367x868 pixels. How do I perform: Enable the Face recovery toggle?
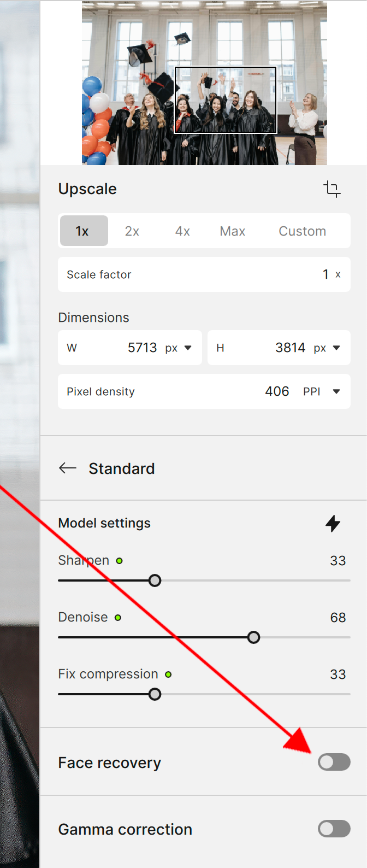(334, 762)
